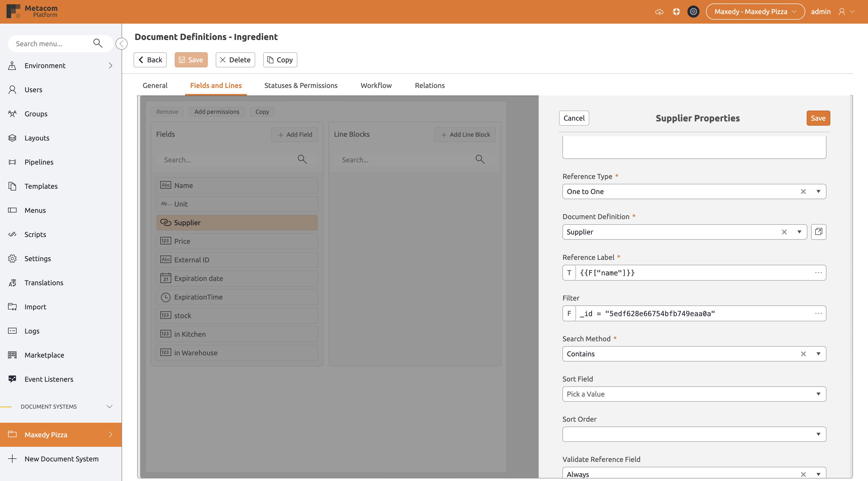
Task: Open the admin user profile icon
Action: (x=842, y=12)
